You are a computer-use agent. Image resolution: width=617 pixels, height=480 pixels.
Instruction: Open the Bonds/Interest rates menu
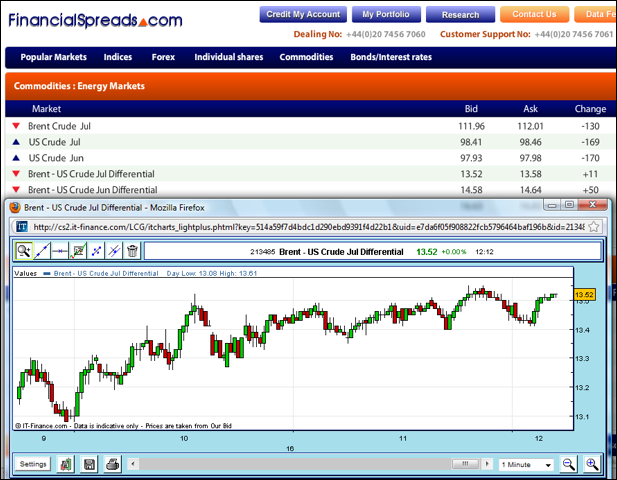(x=391, y=57)
